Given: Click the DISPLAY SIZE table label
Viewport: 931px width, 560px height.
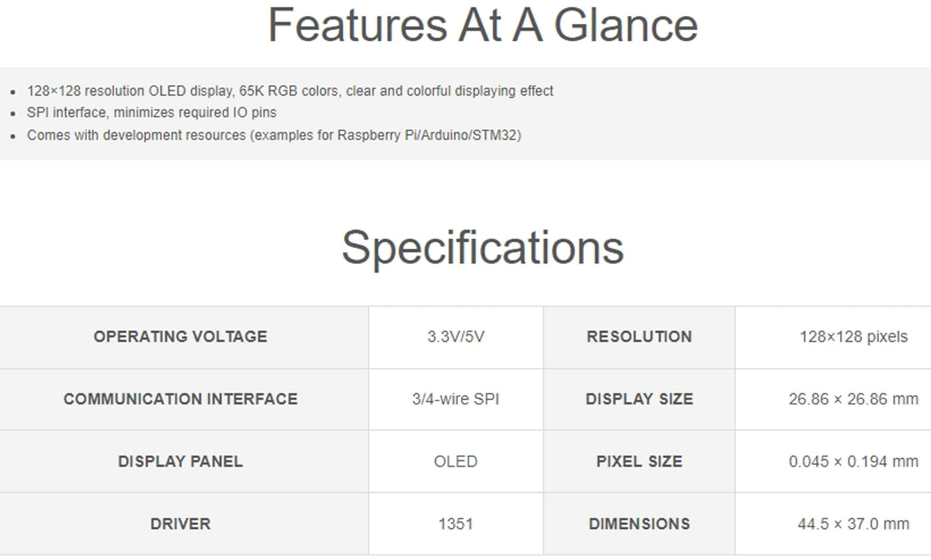Looking at the screenshot, I should pyautogui.click(x=639, y=399).
